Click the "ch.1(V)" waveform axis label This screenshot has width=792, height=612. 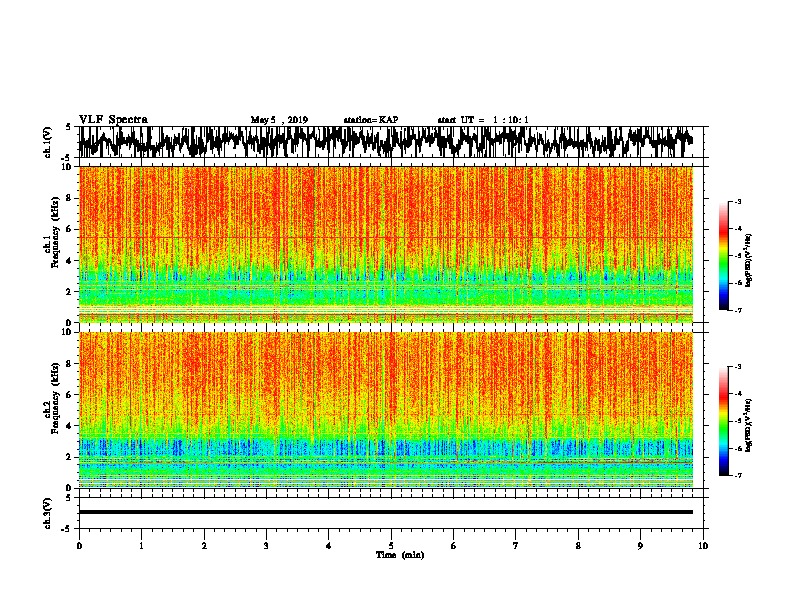(48, 142)
